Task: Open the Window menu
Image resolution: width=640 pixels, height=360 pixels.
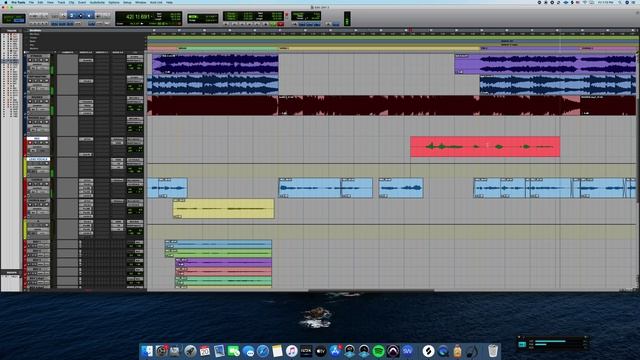Action: [x=140, y=2]
